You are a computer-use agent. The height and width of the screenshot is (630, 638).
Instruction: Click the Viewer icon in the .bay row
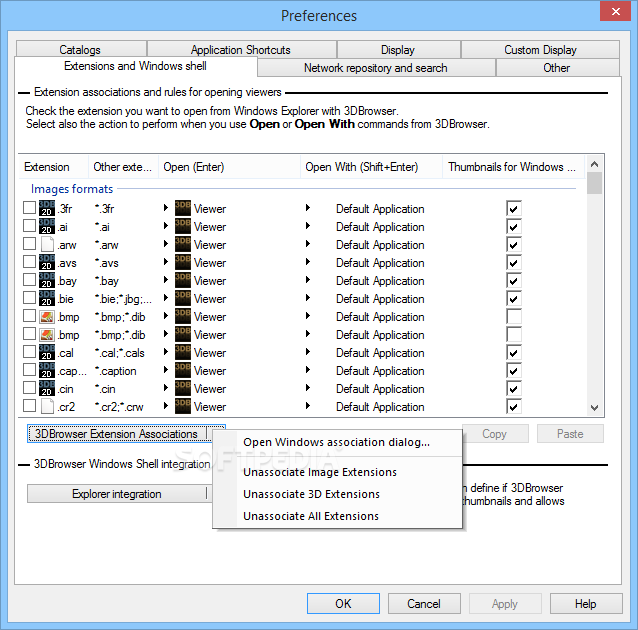(183, 280)
